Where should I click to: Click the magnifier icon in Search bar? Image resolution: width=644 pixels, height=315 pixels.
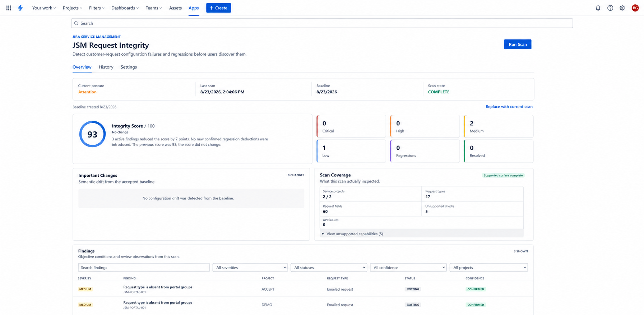coord(76,23)
